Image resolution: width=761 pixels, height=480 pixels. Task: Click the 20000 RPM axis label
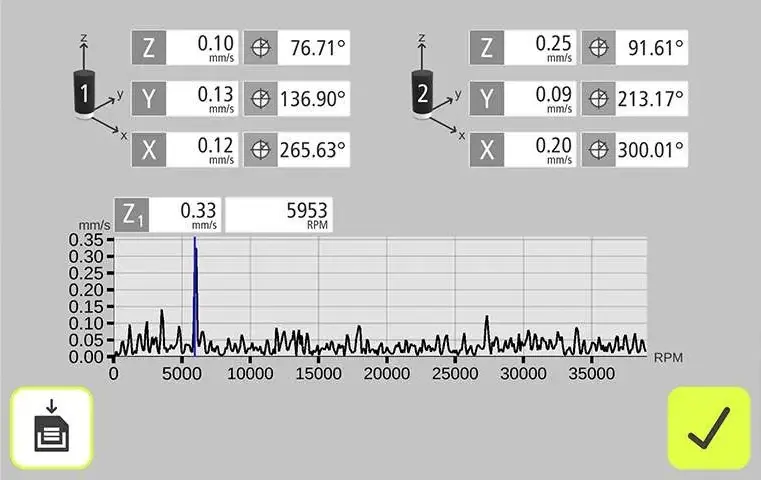point(387,374)
